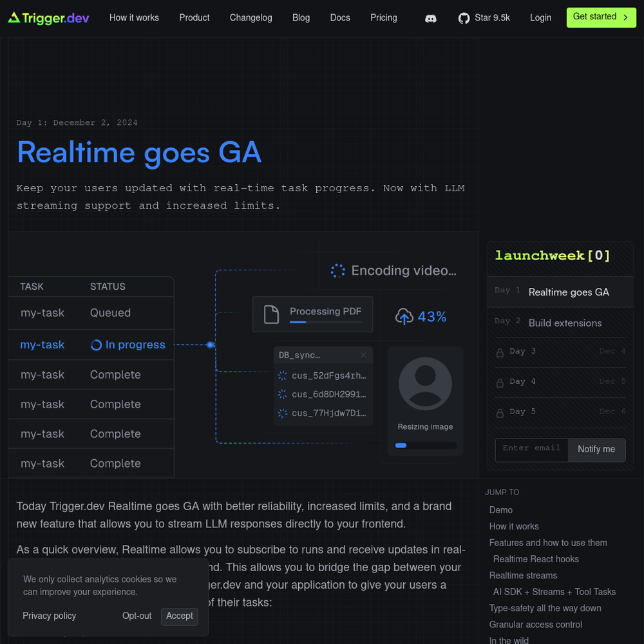This screenshot has width=644, height=644.
Task: Click the STATUS column header
Action: (x=108, y=287)
